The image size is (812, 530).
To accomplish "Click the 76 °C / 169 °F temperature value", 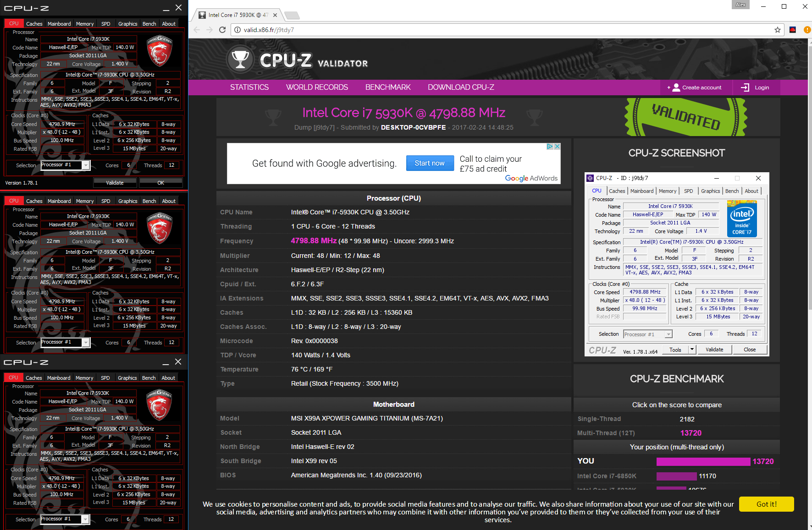I will coord(312,369).
